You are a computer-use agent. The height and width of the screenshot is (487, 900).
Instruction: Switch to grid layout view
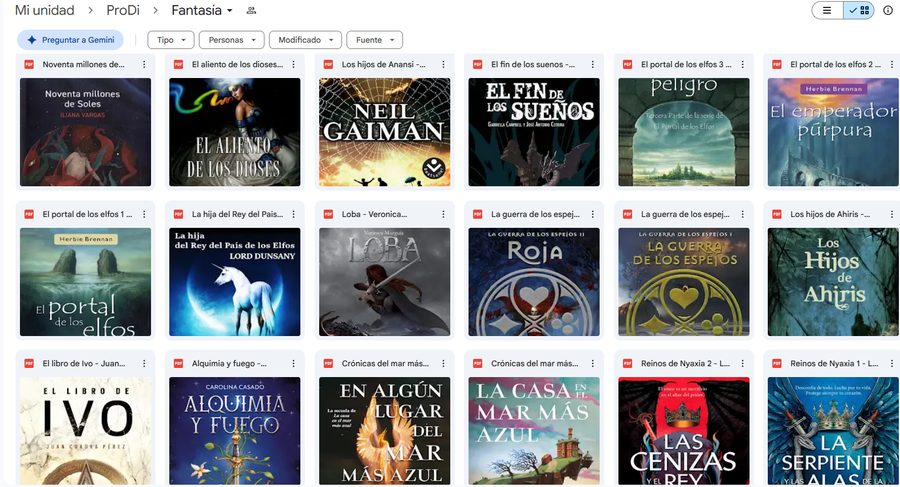pos(859,10)
